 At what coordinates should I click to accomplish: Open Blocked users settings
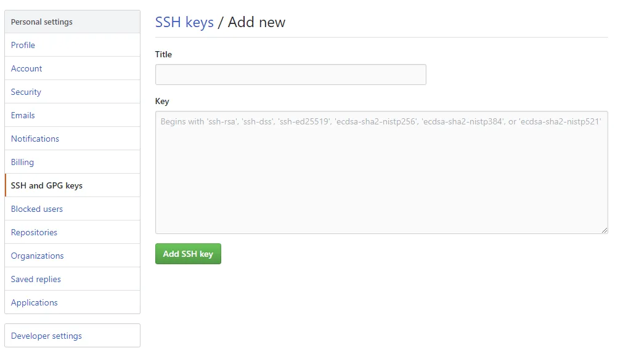pos(37,209)
